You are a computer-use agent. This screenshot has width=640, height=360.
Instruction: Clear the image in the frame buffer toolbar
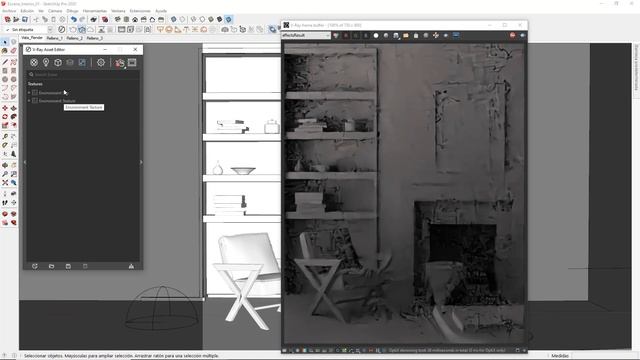point(416,36)
